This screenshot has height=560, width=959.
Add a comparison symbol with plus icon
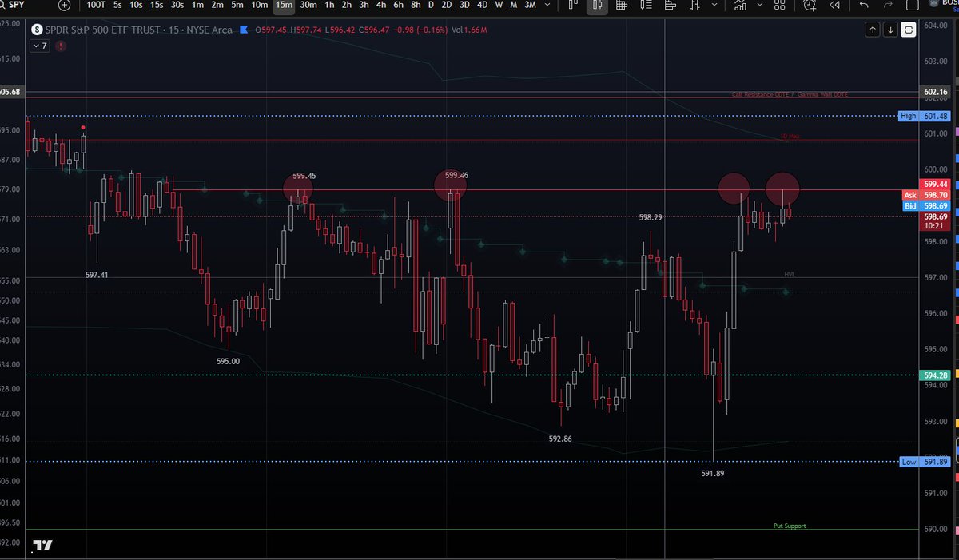coord(62,6)
